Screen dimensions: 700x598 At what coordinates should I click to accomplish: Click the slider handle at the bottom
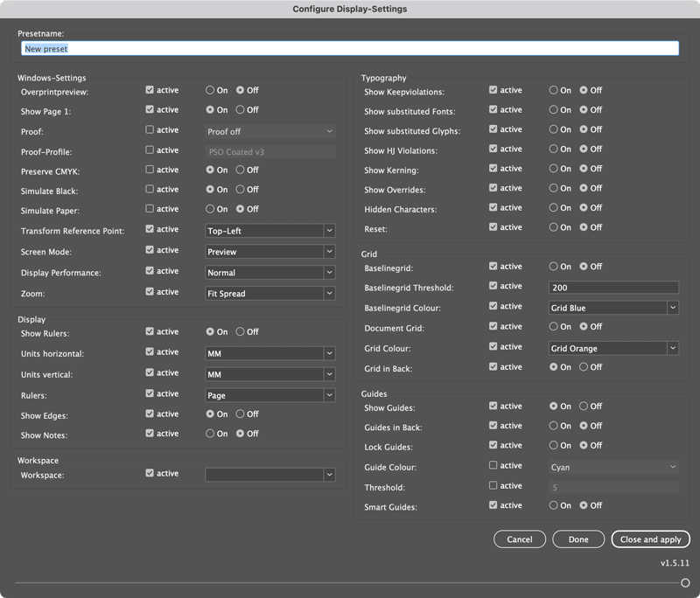[685, 583]
